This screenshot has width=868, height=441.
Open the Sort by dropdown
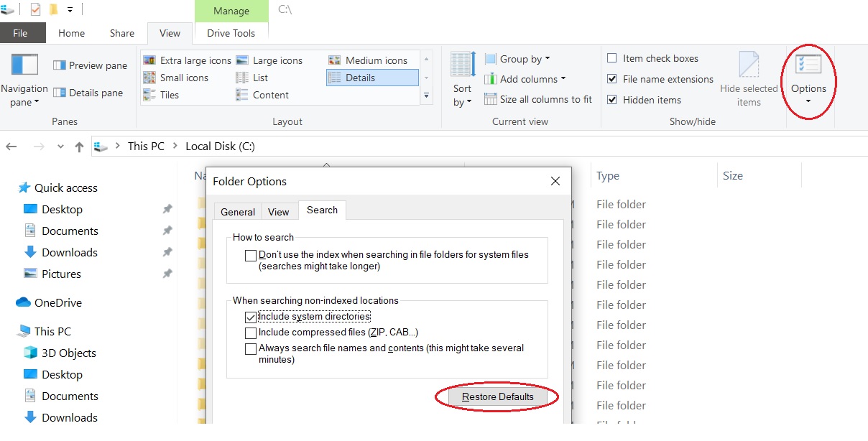pyautogui.click(x=462, y=79)
